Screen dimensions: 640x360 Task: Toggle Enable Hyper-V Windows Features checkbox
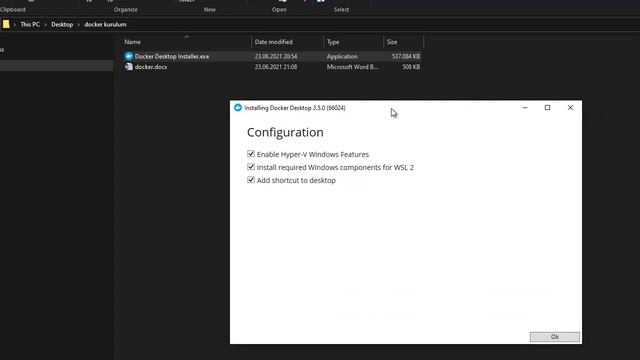point(251,154)
